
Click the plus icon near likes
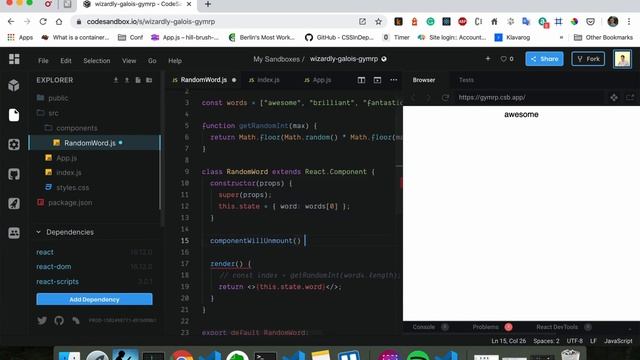point(488,59)
